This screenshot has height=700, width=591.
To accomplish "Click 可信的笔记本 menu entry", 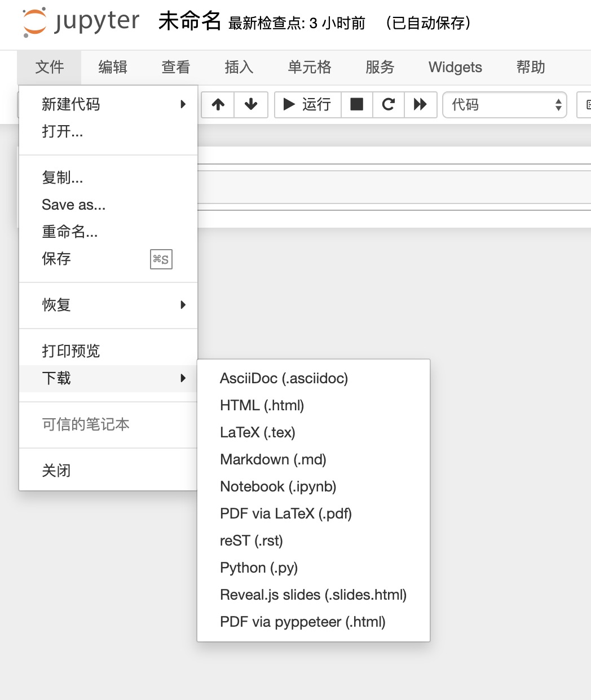I will point(108,424).
